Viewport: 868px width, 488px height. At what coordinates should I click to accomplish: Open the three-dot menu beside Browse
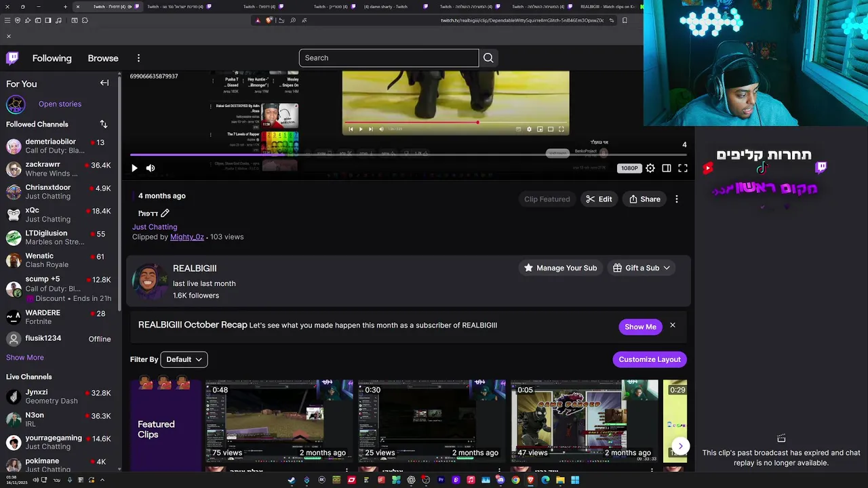tap(138, 58)
